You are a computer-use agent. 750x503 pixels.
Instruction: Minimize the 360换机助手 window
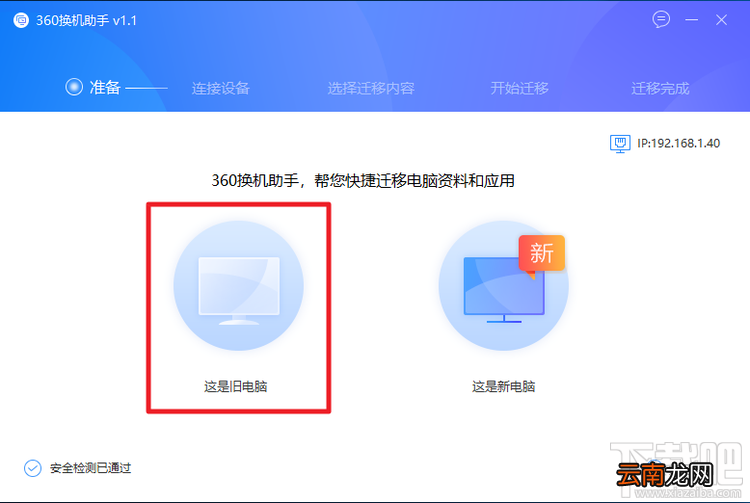tap(691, 20)
